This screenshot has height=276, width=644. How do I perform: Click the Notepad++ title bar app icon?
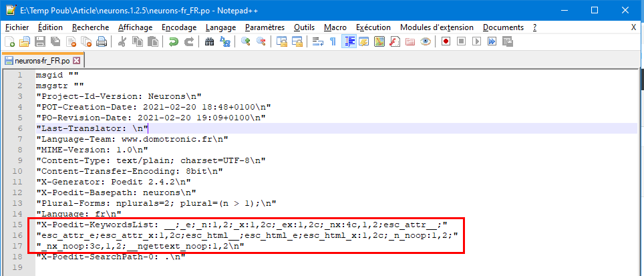11,10
